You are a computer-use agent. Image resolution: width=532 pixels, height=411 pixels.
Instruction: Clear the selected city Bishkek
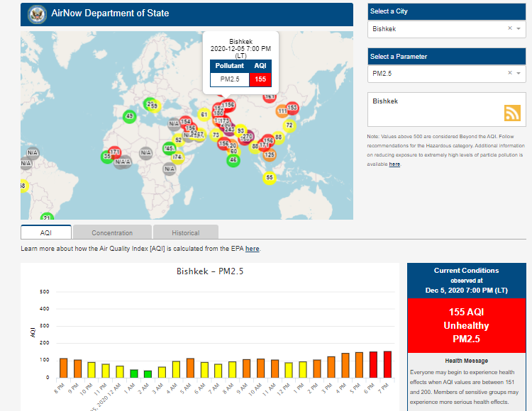tap(509, 29)
